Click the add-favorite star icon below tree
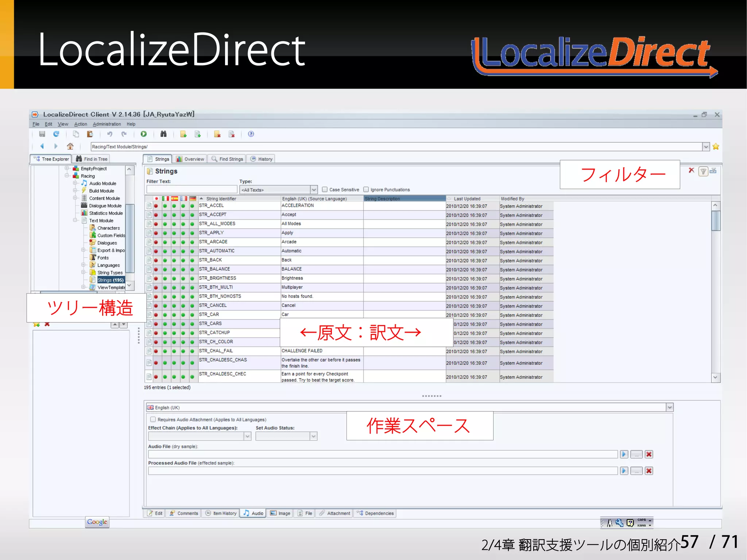Screen dimensions: 747x560 click(36, 324)
